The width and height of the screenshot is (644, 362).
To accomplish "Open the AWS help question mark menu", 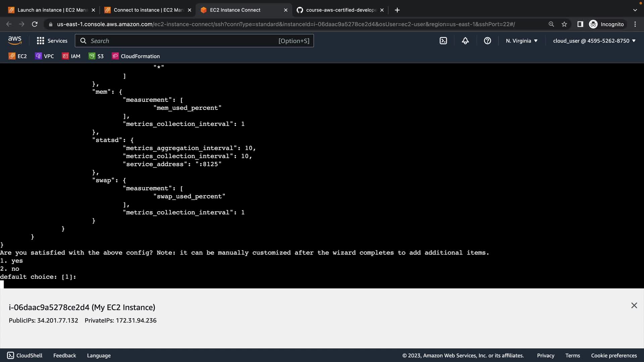I will pyautogui.click(x=487, y=41).
